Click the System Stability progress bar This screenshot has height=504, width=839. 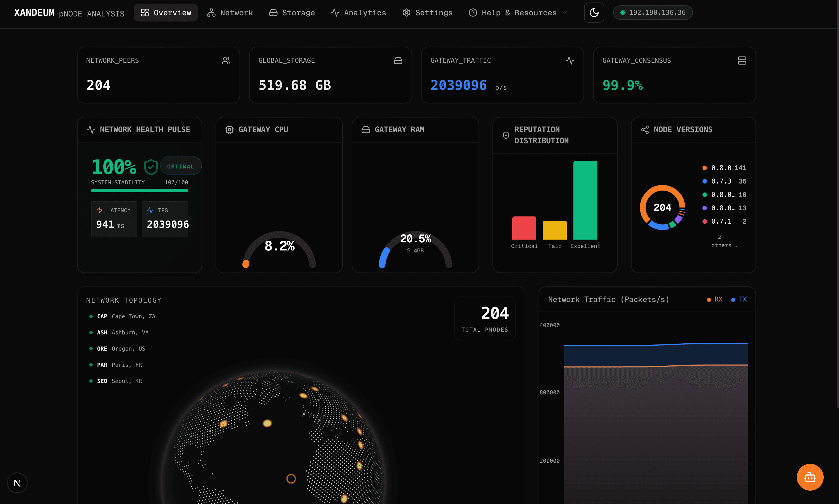[139, 191]
